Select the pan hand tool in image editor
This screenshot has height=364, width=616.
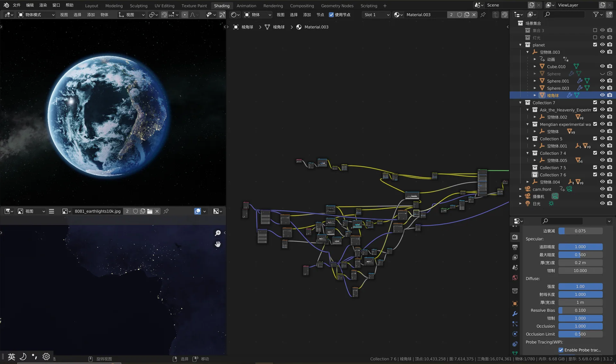pos(218,244)
